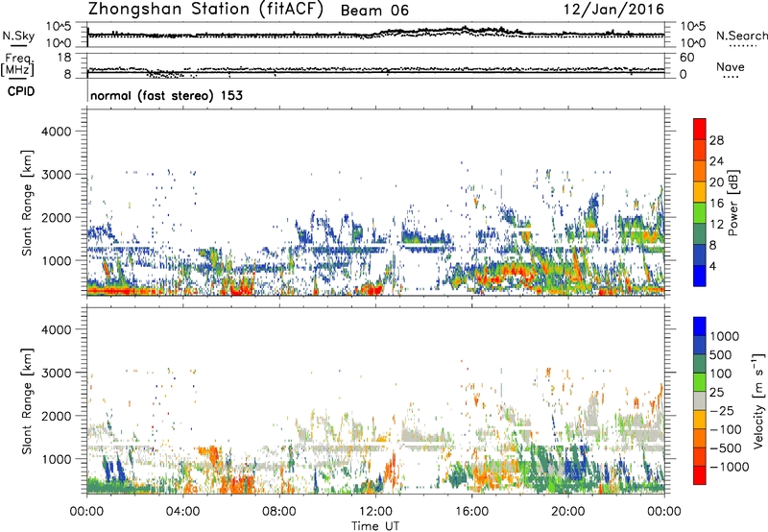The width and height of the screenshot is (768, 532).
Task: Select the 'N.Sky' legend label
Action: 18,36
